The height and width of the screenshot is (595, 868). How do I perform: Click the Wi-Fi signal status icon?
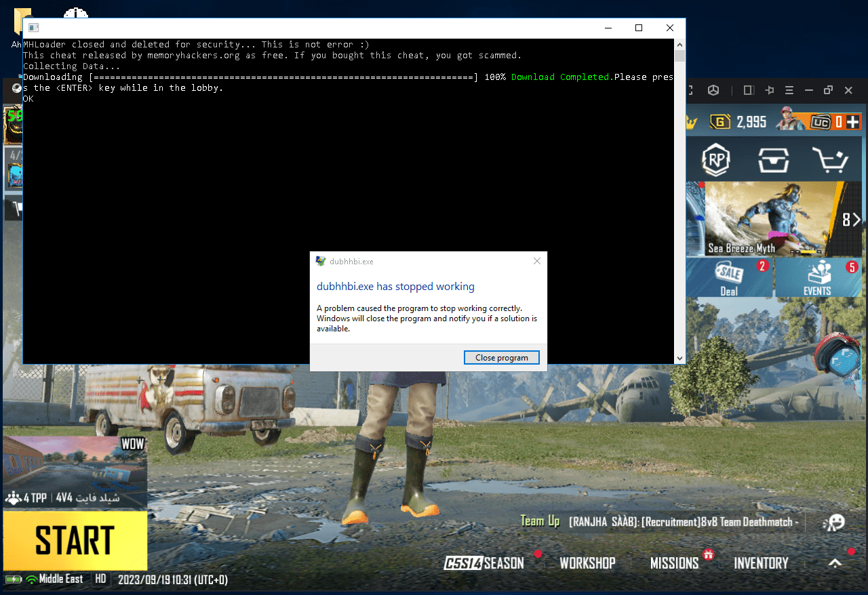[x=31, y=579]
